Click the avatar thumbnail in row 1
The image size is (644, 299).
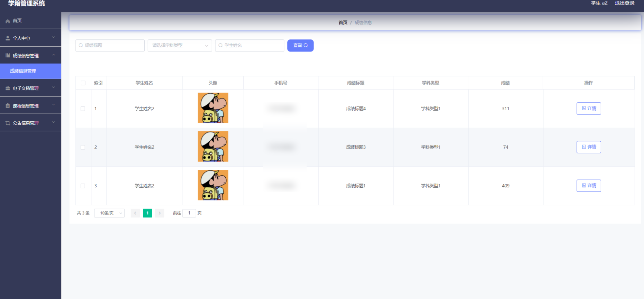pos(213,108)
